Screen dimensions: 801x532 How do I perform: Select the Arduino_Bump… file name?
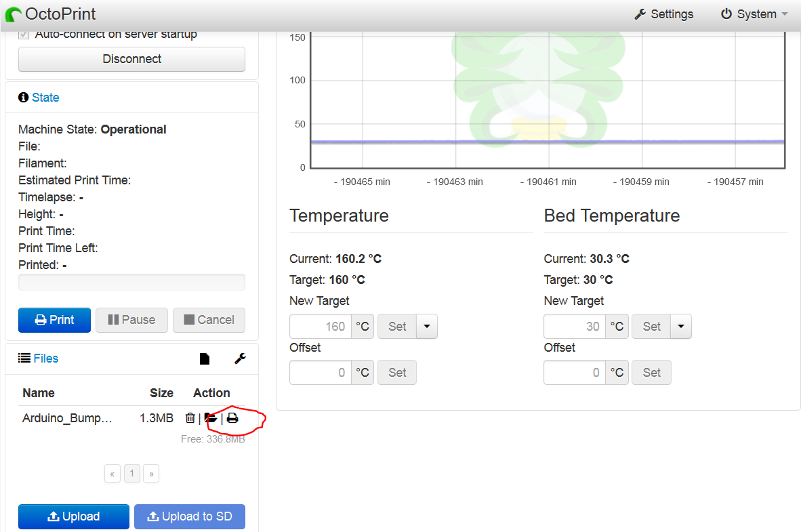point(67,418)
